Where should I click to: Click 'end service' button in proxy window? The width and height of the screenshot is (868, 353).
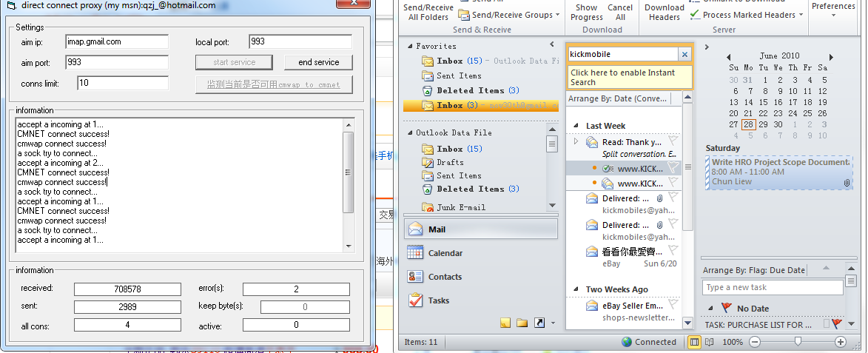point(318,62)
